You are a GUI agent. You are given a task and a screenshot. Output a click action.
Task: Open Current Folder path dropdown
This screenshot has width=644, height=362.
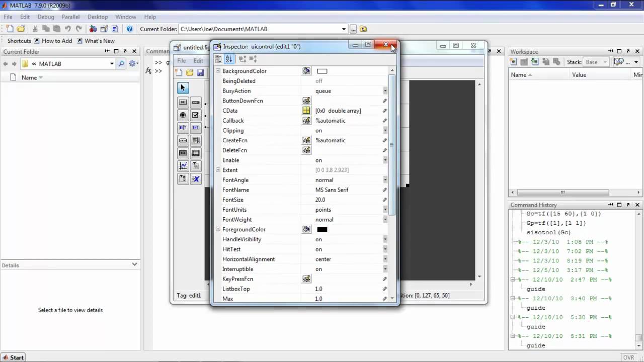click(x=344, y=29)
